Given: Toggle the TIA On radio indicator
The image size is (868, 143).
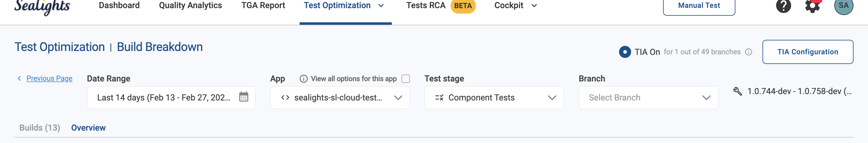Looking at the screenshot, I should tap(625, 52).
